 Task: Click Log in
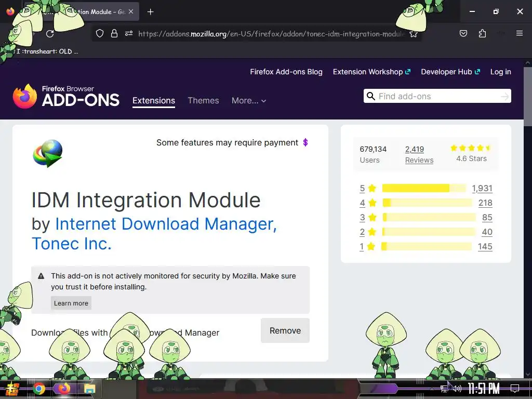coord(500,72)
